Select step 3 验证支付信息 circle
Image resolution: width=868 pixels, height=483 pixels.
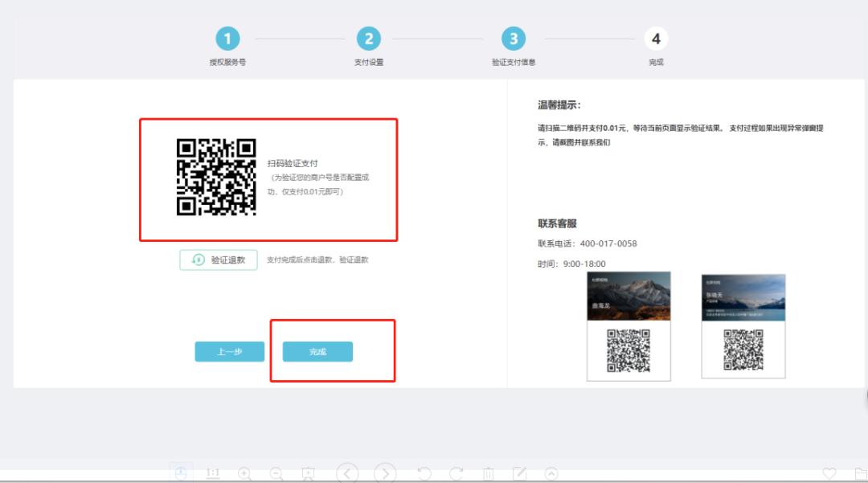click(x=514, y=39)
